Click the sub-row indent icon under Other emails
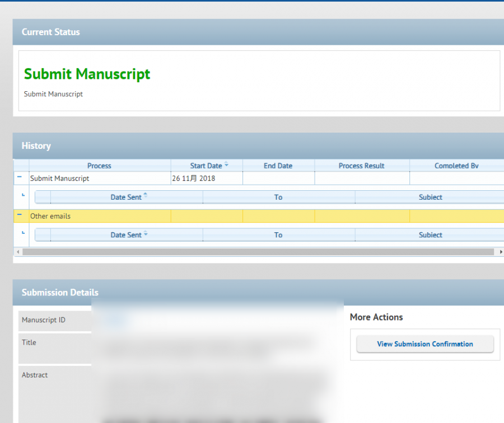 (x=23, y=233)
